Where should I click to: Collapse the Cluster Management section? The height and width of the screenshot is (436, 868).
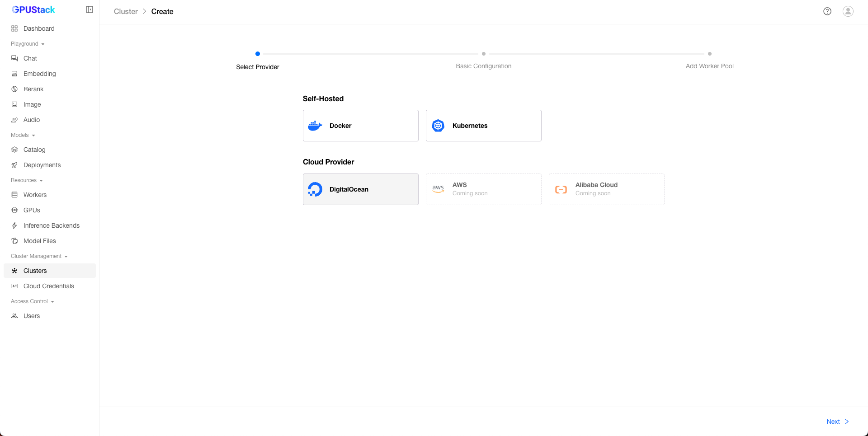coord(39,256)
